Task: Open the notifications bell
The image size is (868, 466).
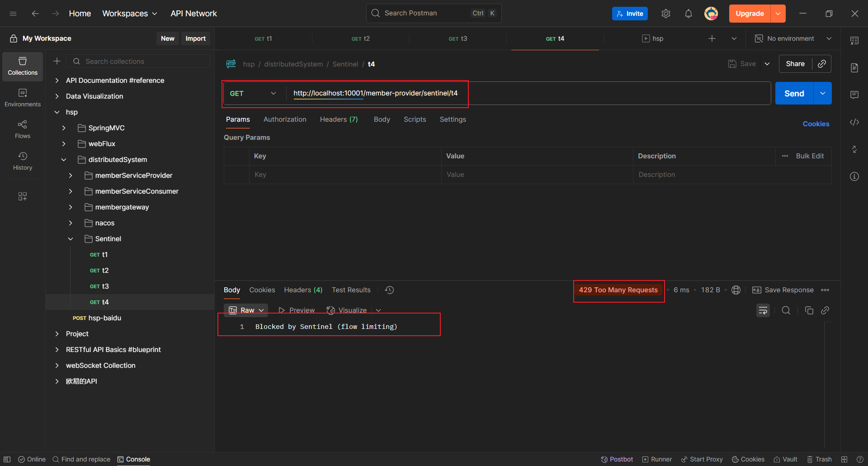Action: point(688,14)
